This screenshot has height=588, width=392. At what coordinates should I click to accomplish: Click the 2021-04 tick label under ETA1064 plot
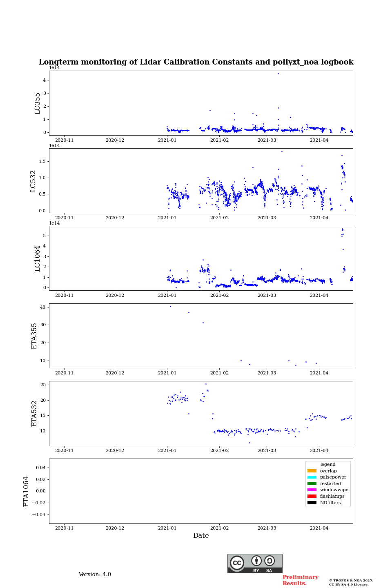point(319,528)
